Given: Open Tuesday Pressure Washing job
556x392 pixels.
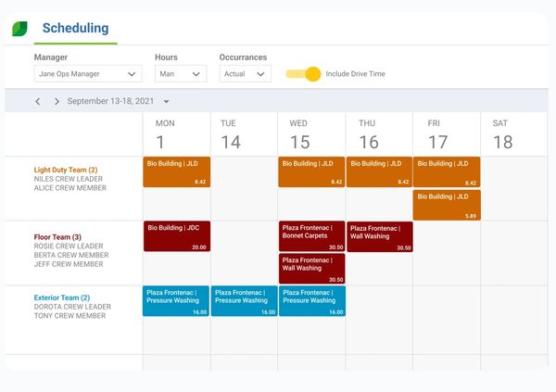Looking at the screenshot, I should (244, 300).
